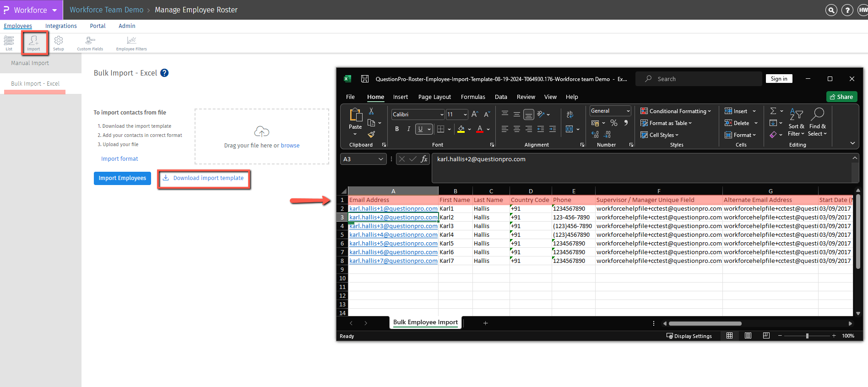Click the Excel save icon
Screen dimensions: 868x387
365,79
